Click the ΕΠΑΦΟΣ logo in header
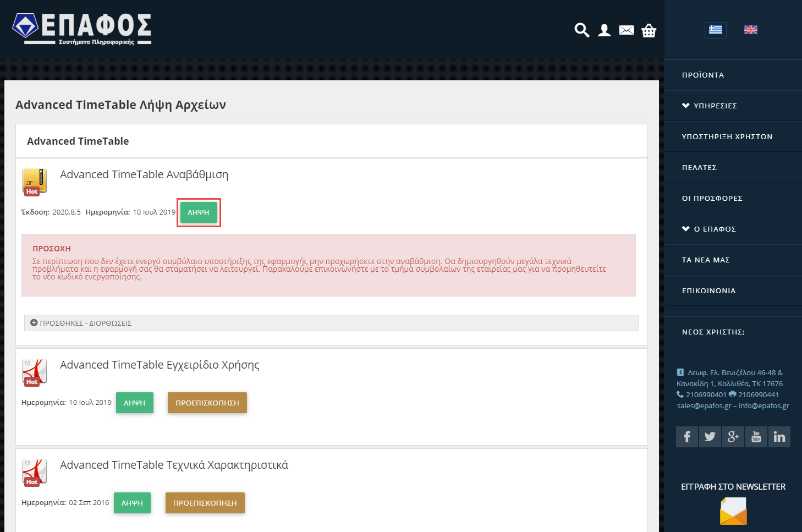Viewport: 802px width, 532px height. tap(82, 29)
